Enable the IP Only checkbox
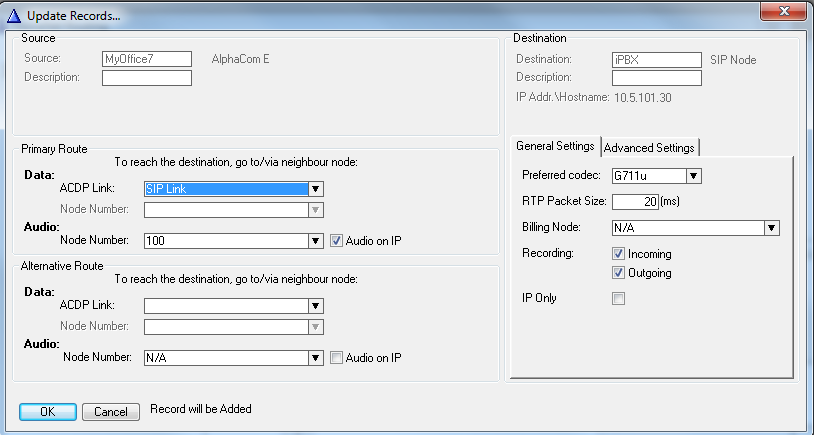This screenshot has width=814, height=435. (x=618, y=298)
